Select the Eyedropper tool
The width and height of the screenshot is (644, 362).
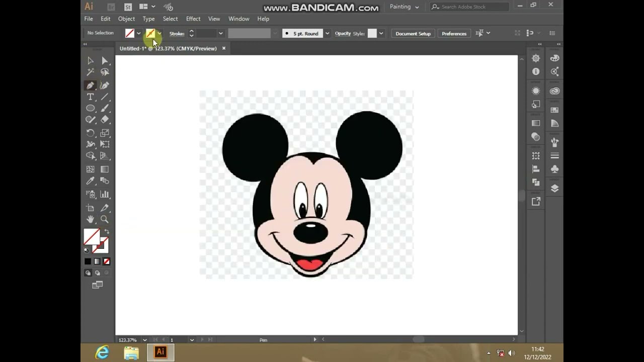click(x=90, y=181)
